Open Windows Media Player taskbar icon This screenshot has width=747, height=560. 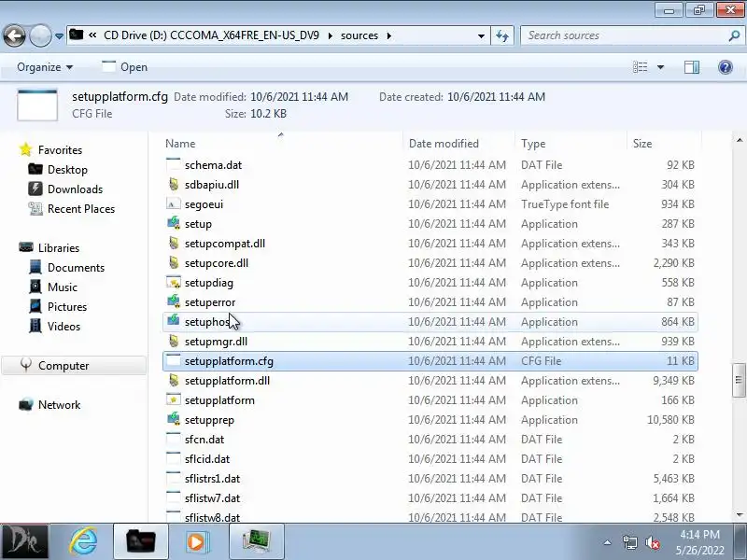tap(196, 541)
